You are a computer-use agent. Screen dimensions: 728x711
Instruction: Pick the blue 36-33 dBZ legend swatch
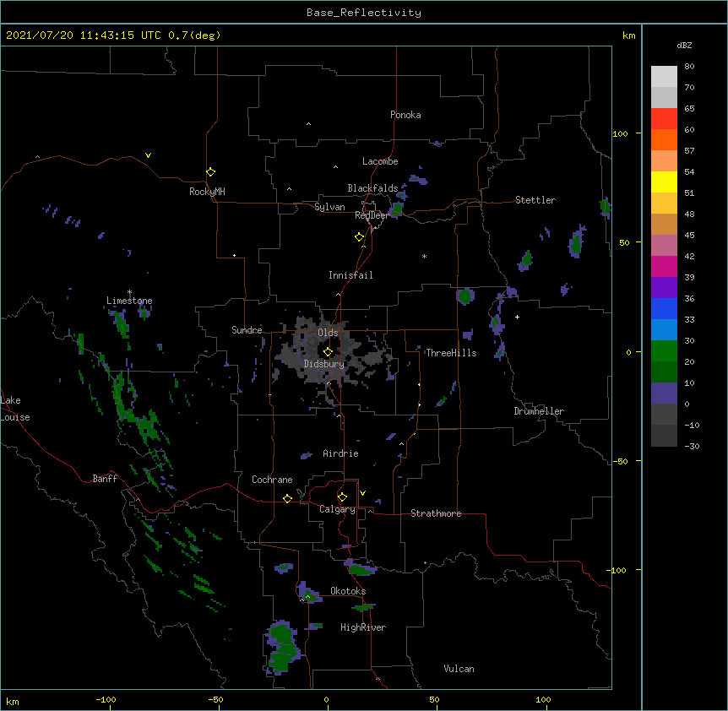point(664,308)
